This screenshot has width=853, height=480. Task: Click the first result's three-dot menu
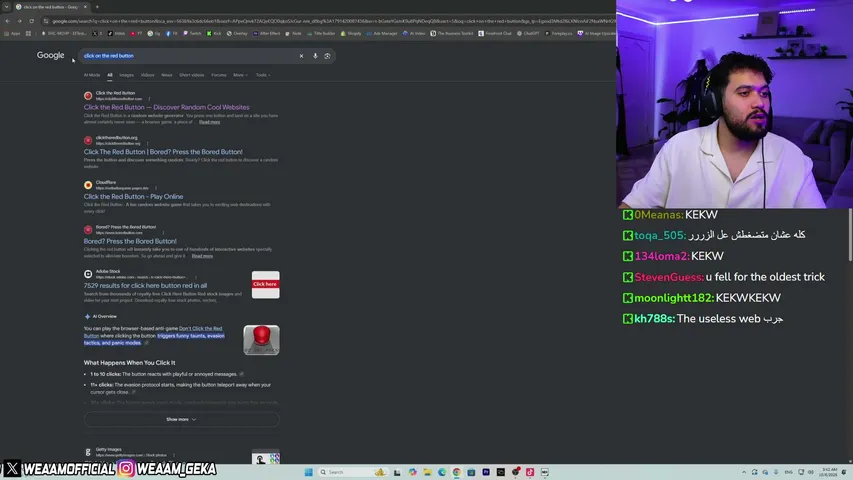click(149, 99)
